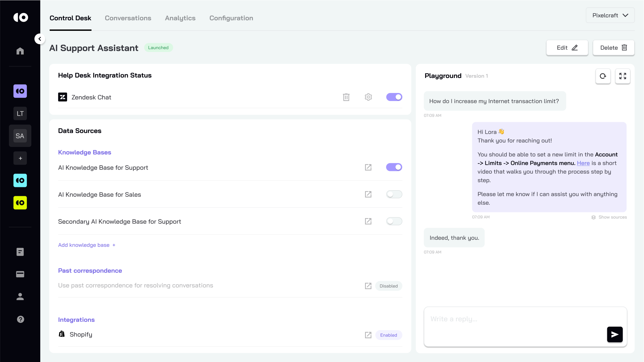
Task: Expand the Playground to fullscreen
Action: pos(623,76)
